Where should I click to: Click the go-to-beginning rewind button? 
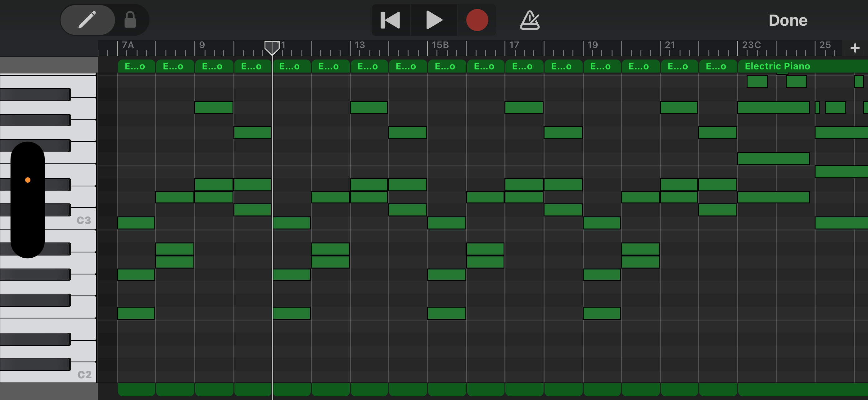390,20
